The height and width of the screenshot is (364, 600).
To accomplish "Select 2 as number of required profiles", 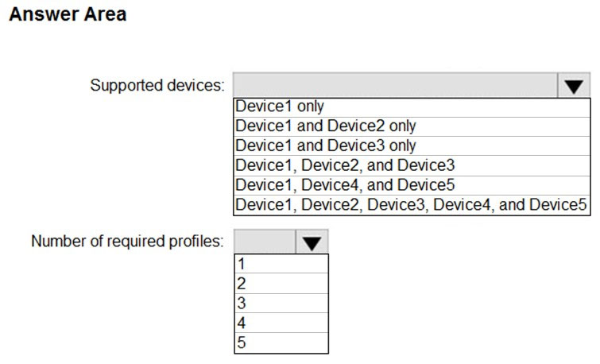I will [281, 283].
